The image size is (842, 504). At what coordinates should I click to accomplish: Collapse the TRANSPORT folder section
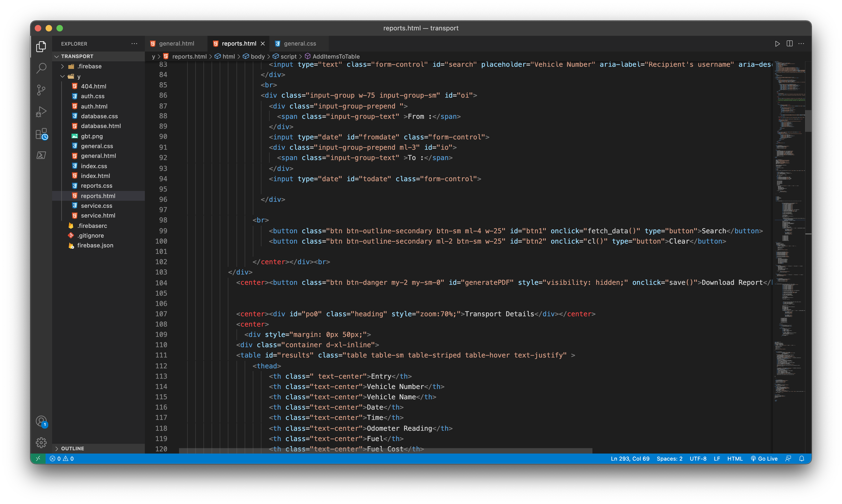tap(98, 56)
